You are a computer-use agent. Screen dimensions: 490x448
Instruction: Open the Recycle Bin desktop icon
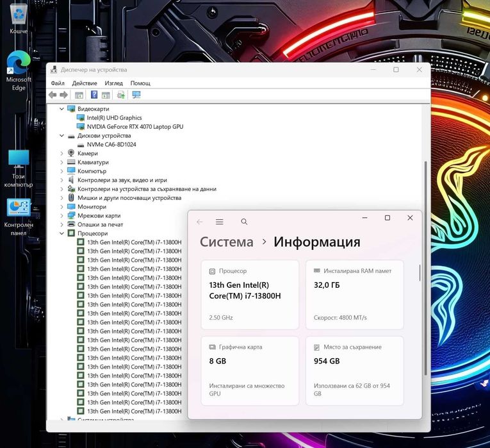pos(19,17)
